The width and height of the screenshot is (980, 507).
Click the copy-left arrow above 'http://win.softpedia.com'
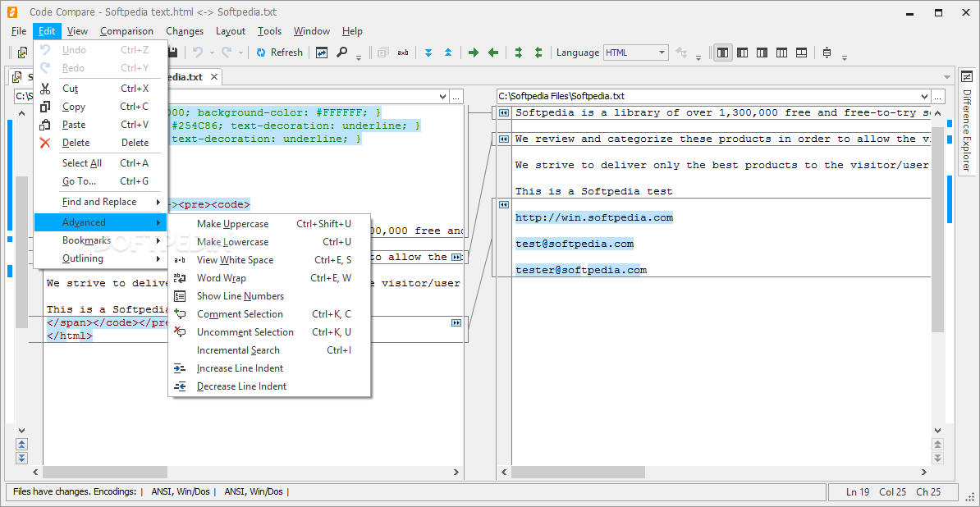(x=503, y=205)
